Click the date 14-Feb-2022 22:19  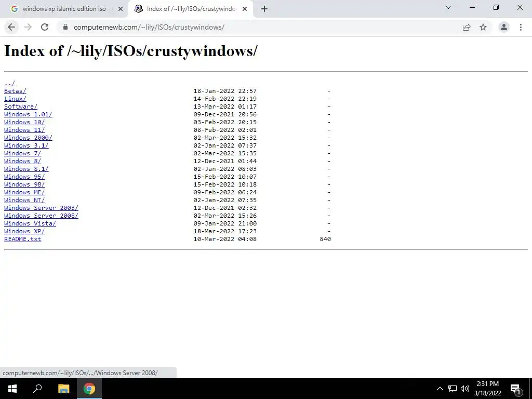click(x=225, y=99)
